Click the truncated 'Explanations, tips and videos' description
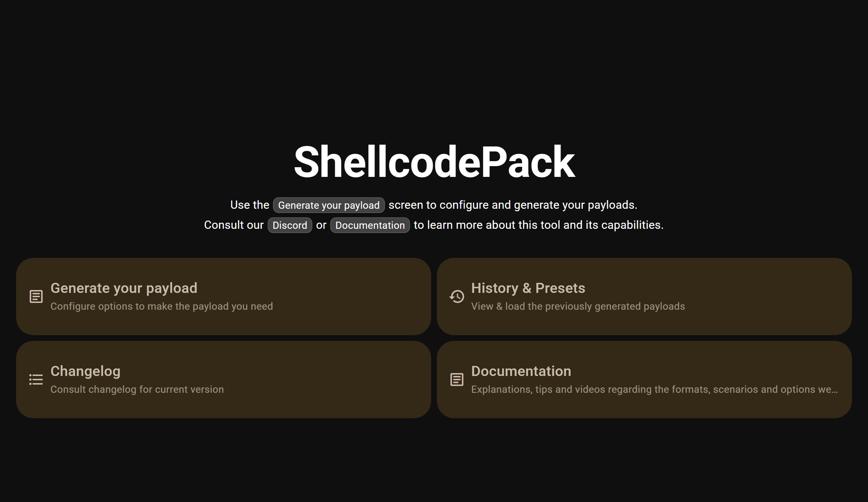Viewport: 868px width, 502px height. [654, 390]
